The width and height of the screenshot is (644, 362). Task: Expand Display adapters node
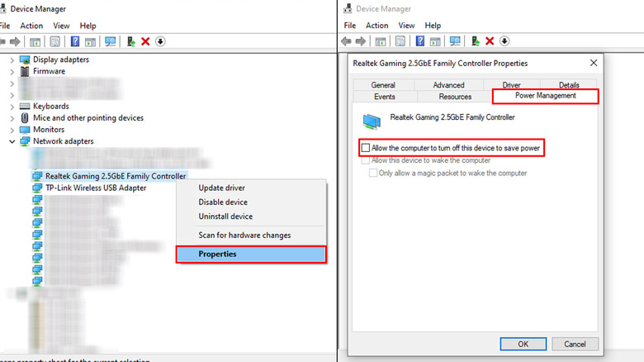click(12, 60)
